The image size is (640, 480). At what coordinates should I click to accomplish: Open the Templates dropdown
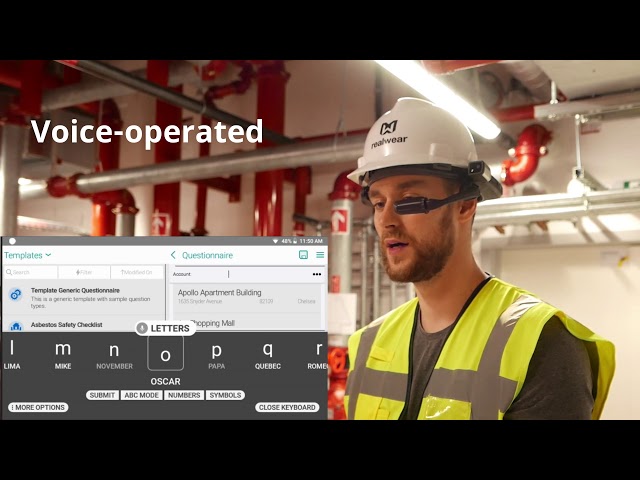(x=27, y=255)
